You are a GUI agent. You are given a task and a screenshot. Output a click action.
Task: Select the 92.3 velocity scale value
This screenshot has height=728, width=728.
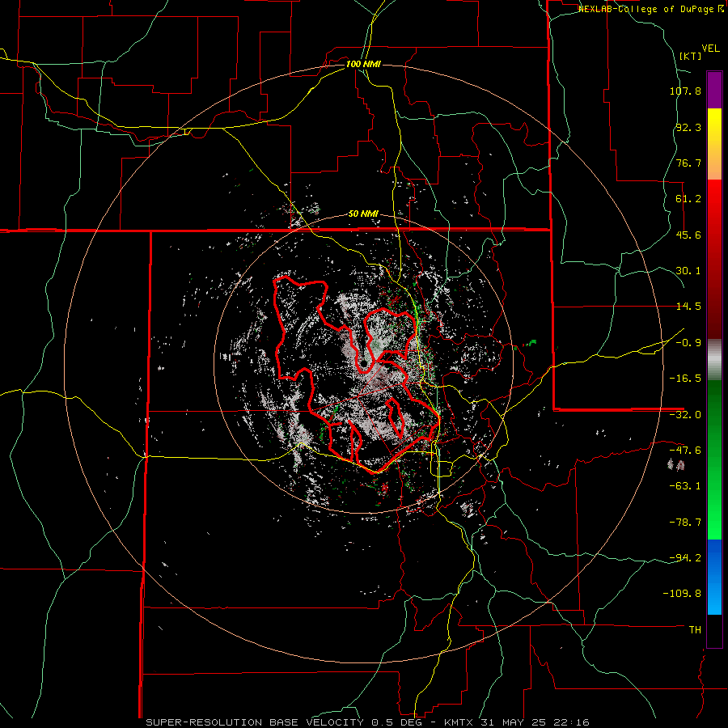click(x=688, y=127)
